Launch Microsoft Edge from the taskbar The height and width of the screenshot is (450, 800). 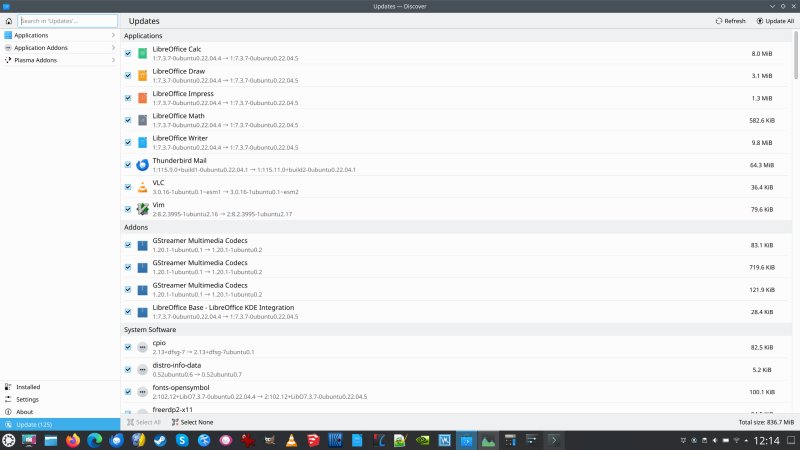(x=95, y=440)
